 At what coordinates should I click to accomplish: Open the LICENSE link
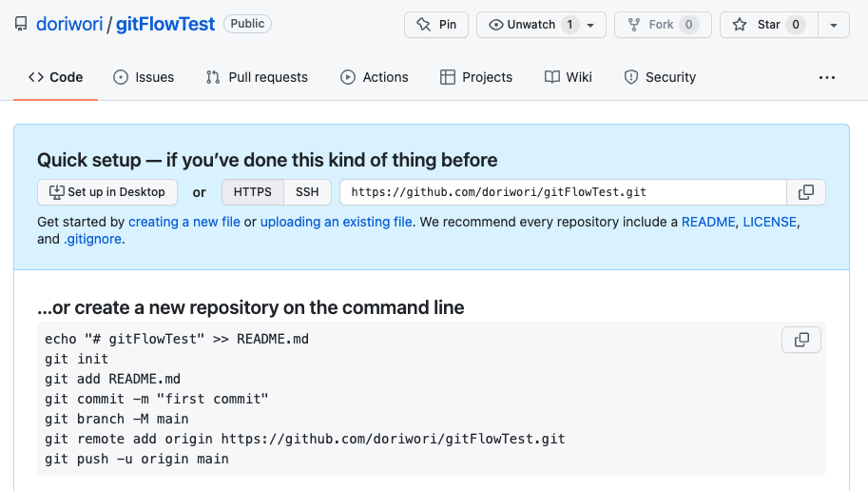click(x=769, y=222)
